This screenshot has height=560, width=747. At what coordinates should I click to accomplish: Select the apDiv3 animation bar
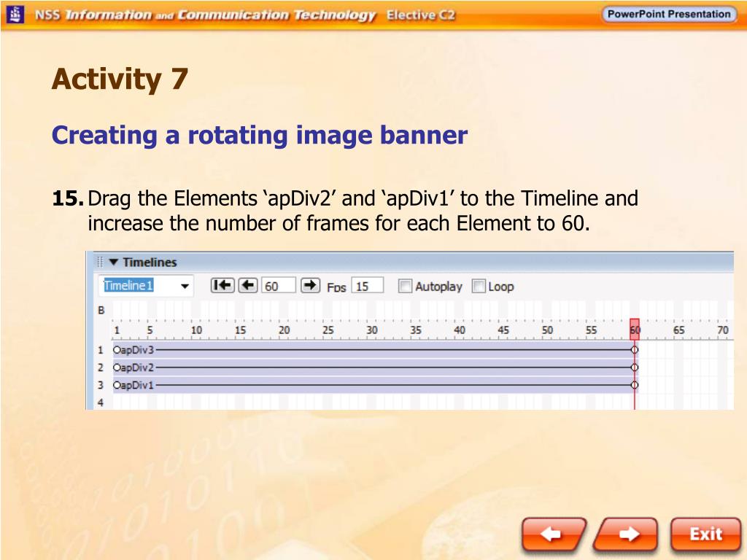tap(374, 350)
